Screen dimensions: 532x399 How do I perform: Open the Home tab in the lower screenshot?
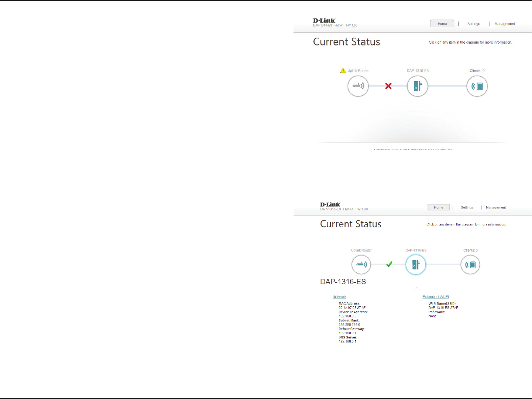click(439, 207)
